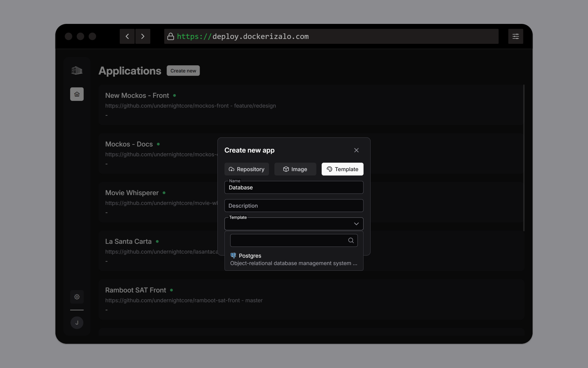This screenshot has height=368, width=588.
Task: Click the green status dot beside Movie Whisperer
Action: pos(164,193)
